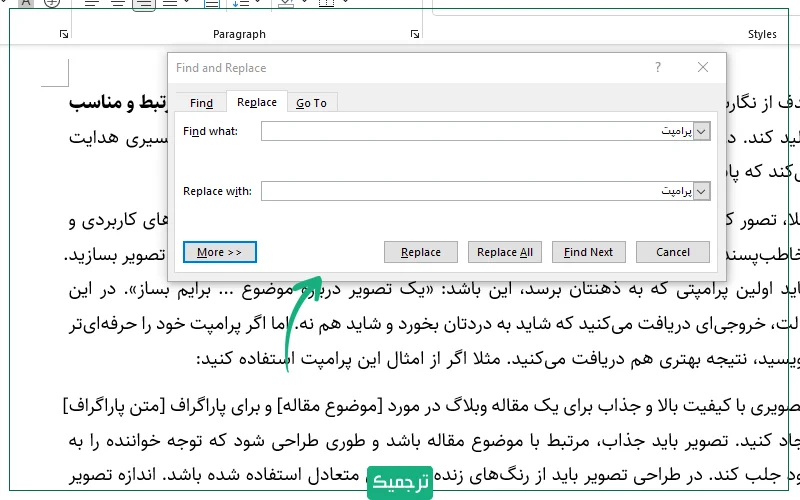
Task: Open the Go To tab
Action: pos(311,102)
